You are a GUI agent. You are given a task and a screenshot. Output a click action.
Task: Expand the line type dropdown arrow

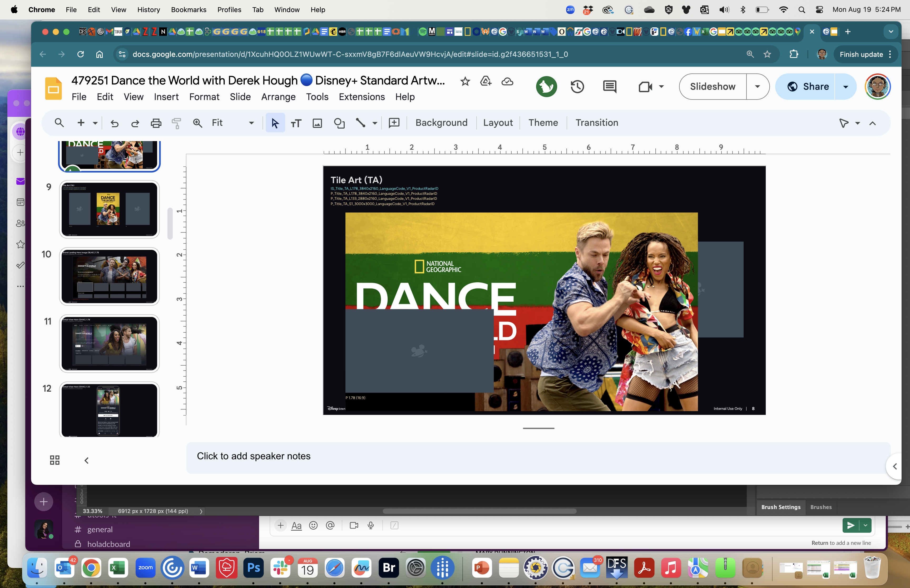pyautogui.click(x=375, y=123)
